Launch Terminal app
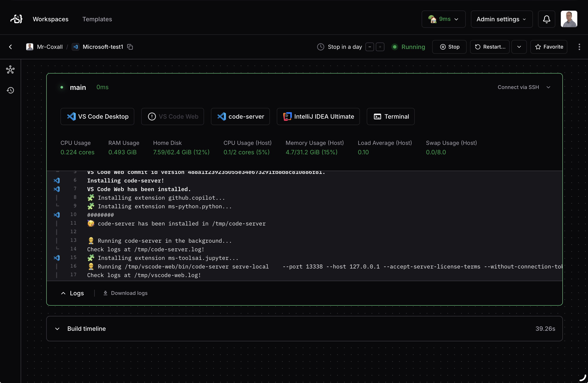This screenshot has width=588, height=383. click(391, 116)
